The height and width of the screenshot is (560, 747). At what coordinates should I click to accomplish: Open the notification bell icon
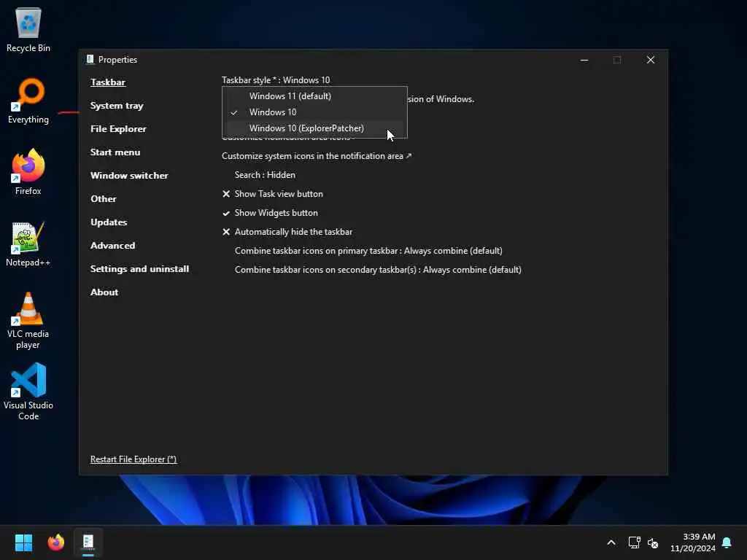[x=727, y=542]
